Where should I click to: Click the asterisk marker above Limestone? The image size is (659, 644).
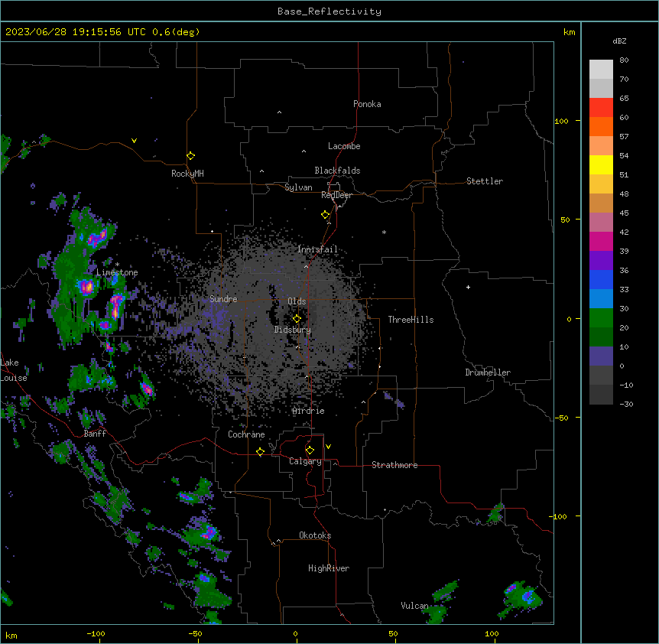[117, 265]
